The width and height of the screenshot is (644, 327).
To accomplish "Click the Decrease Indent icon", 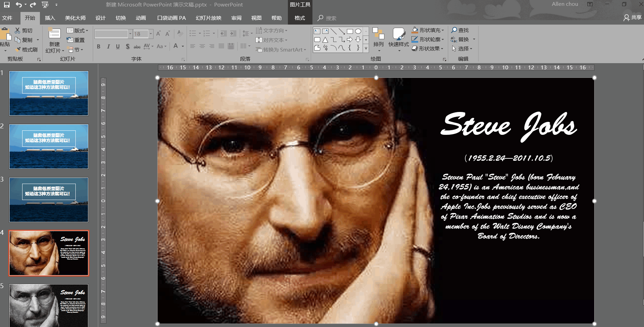I will click(224, 33).
